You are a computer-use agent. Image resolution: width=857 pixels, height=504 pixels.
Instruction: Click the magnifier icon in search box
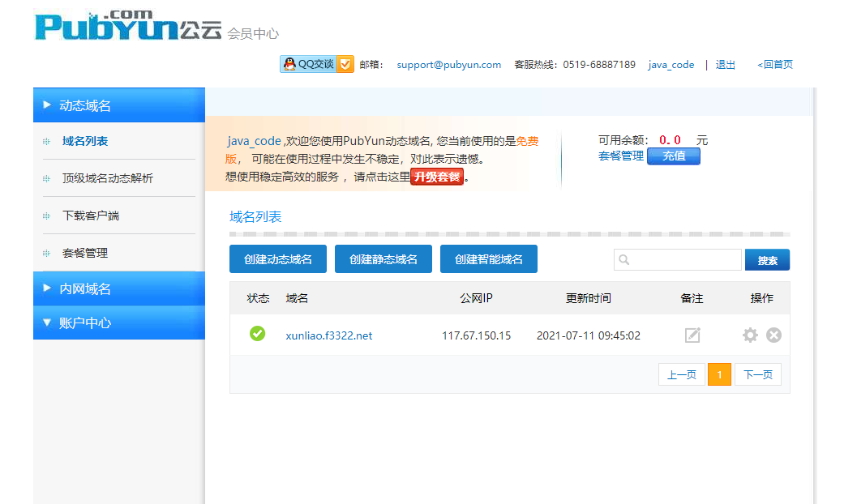[623, 258]
